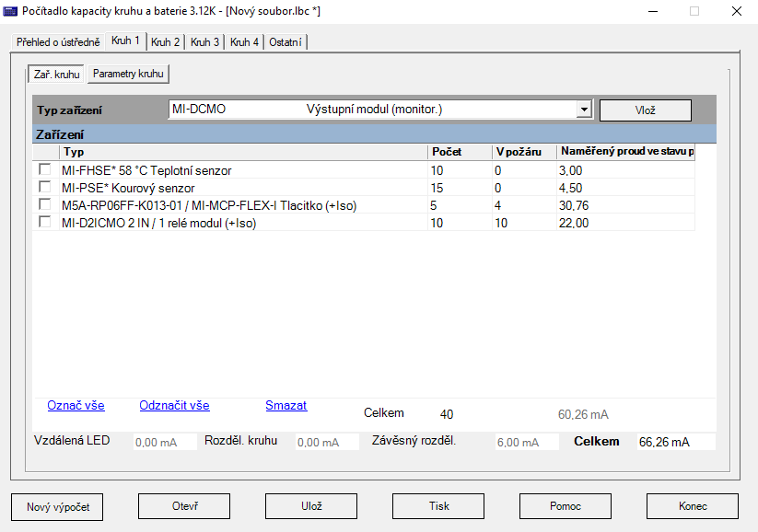The image size is (758, 532).
Task: Tick the MI-PSE Kourový senzor checkbox
Action: (x=44, y=188)
